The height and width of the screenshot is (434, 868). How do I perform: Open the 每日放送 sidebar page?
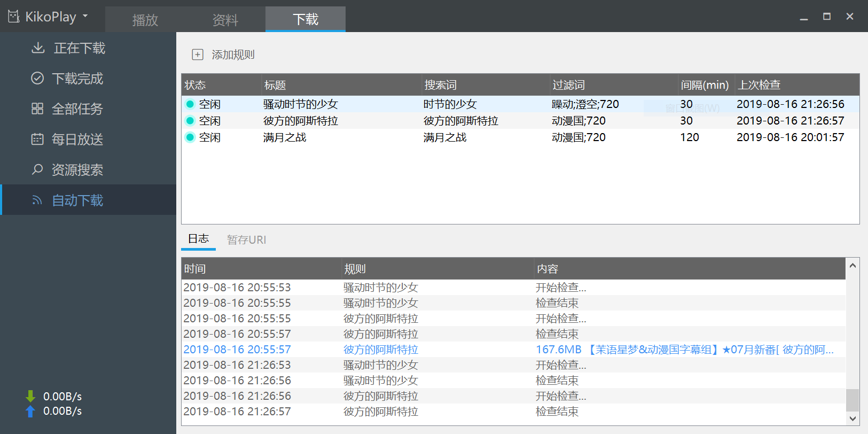(x=88, y=139)
